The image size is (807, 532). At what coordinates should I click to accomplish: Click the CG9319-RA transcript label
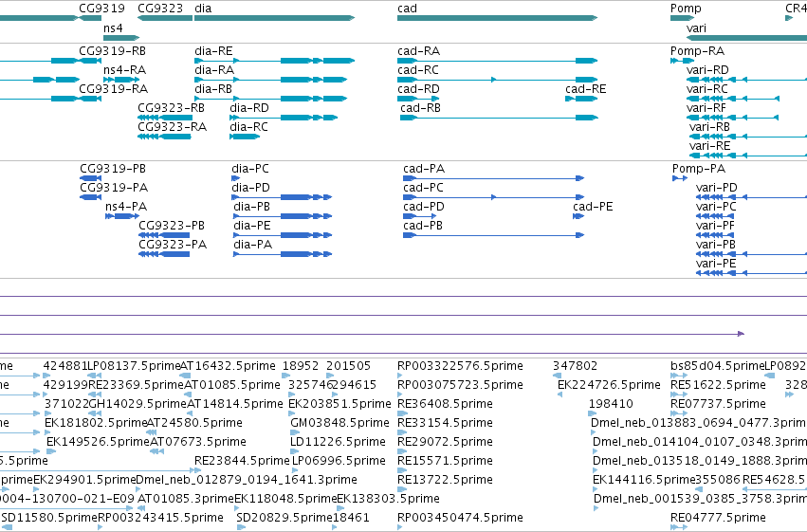tap(113, 89)
